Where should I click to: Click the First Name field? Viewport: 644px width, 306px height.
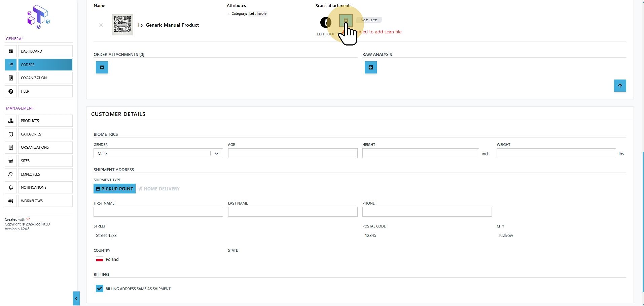point(158,212)
